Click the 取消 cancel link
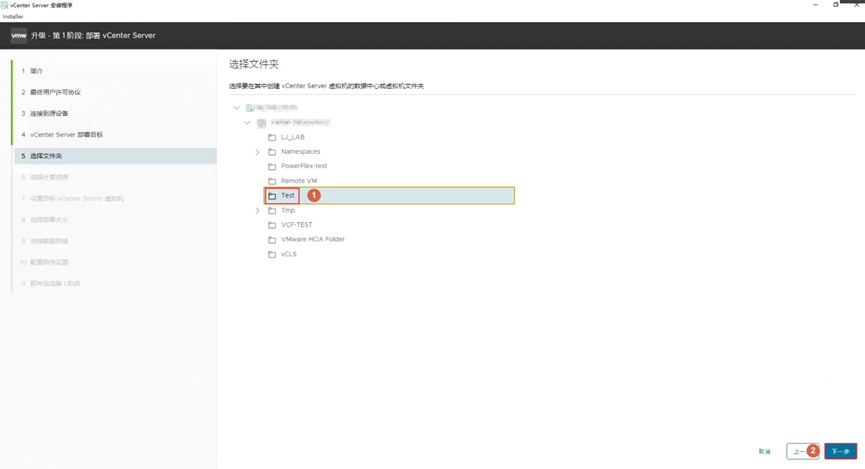Viewport: 865px width, 469px height. 764,451
